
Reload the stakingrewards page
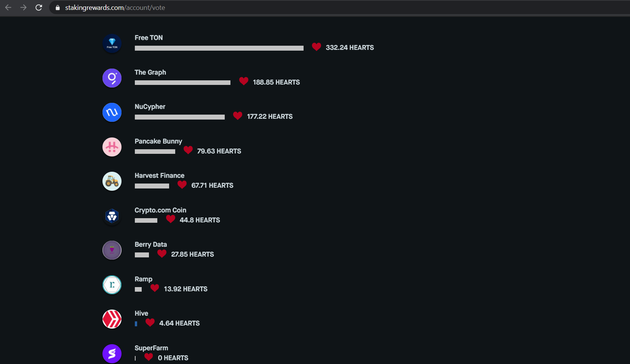point(38,8)
